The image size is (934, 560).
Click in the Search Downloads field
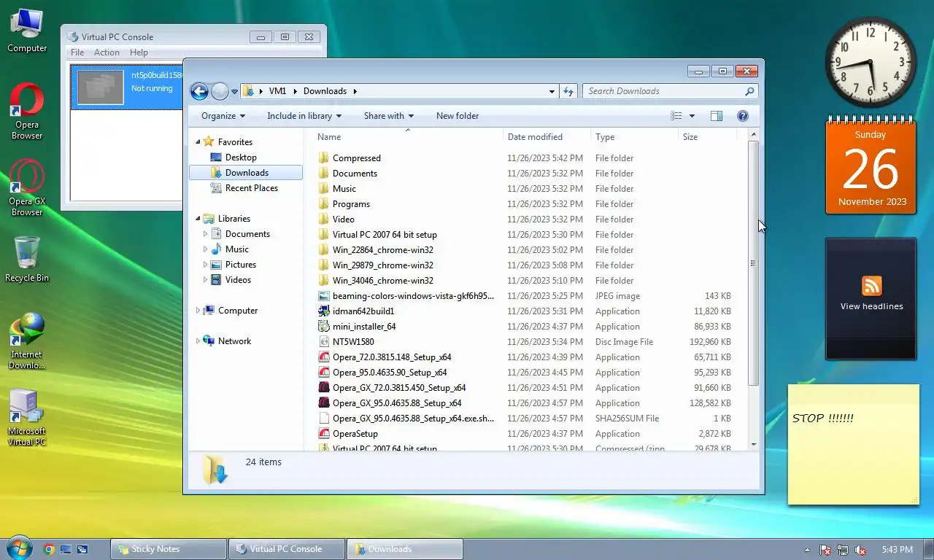[x=664, y=91]
